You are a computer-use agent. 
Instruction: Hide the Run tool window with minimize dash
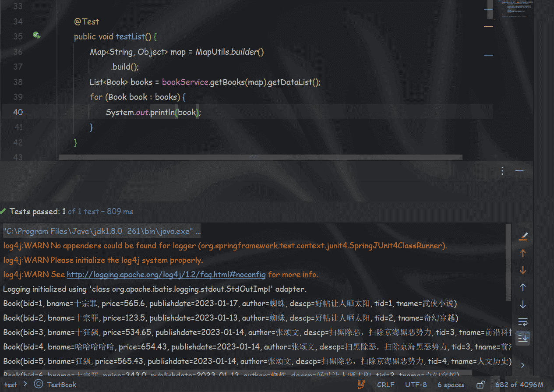coord(519,171)
